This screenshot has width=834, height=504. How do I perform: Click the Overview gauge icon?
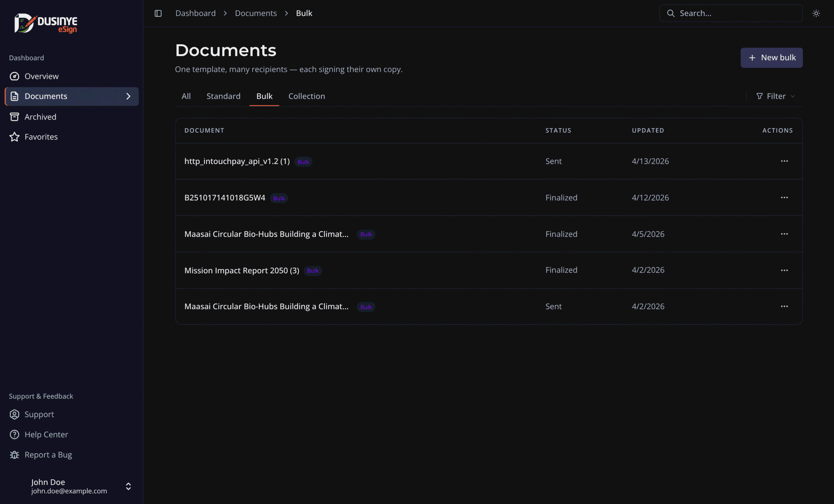[14, 76]
